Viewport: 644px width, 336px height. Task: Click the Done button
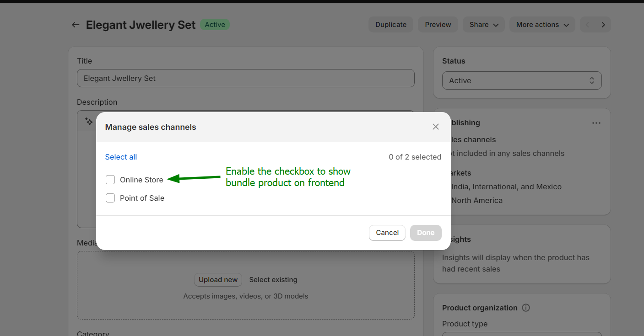(426, 233)
